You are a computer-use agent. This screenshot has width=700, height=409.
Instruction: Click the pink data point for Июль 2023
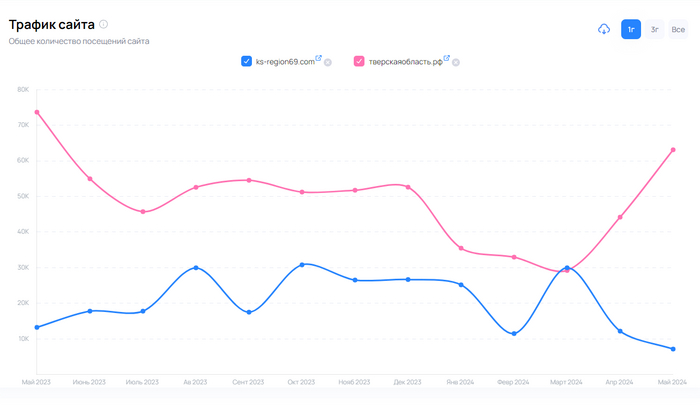point(143,212)
